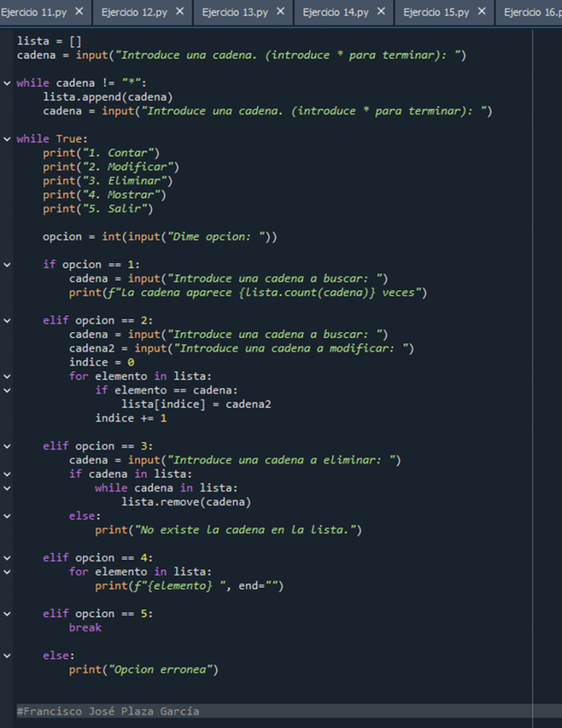Collapse the 'if opcion == 1' block
Image resolution: width=562 pixels, height=728 pixels.
click(x=7, y=264)
